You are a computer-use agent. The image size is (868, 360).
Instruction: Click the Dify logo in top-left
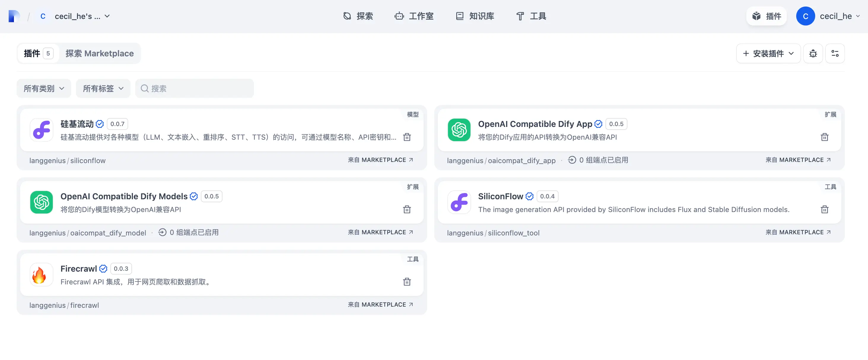click(x=14, y=16)
